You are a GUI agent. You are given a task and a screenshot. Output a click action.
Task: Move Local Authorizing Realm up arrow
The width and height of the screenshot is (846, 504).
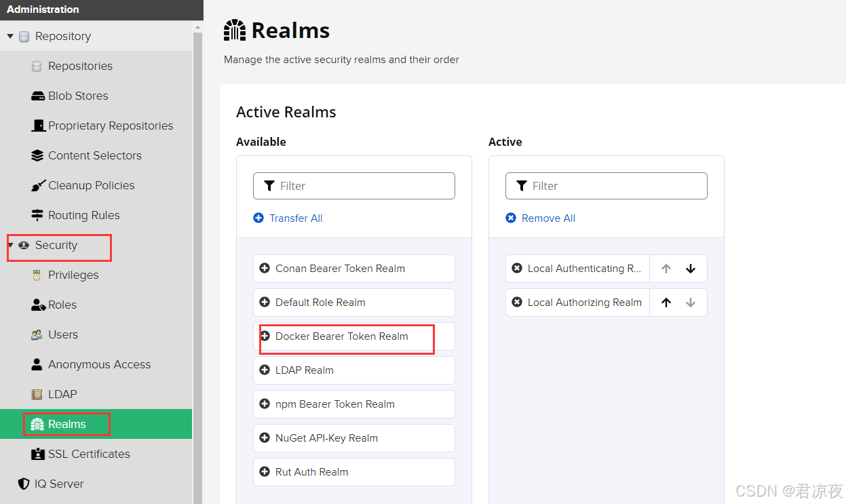[x=666, y=303]
